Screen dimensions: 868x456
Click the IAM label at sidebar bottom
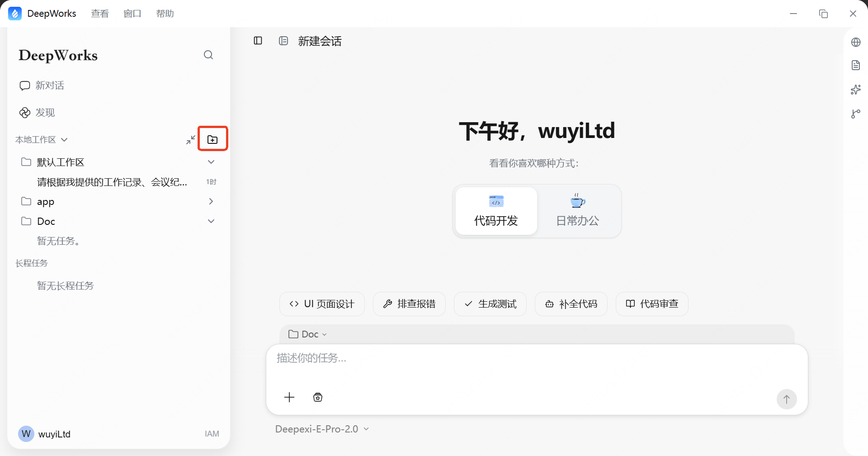point(212,434)
